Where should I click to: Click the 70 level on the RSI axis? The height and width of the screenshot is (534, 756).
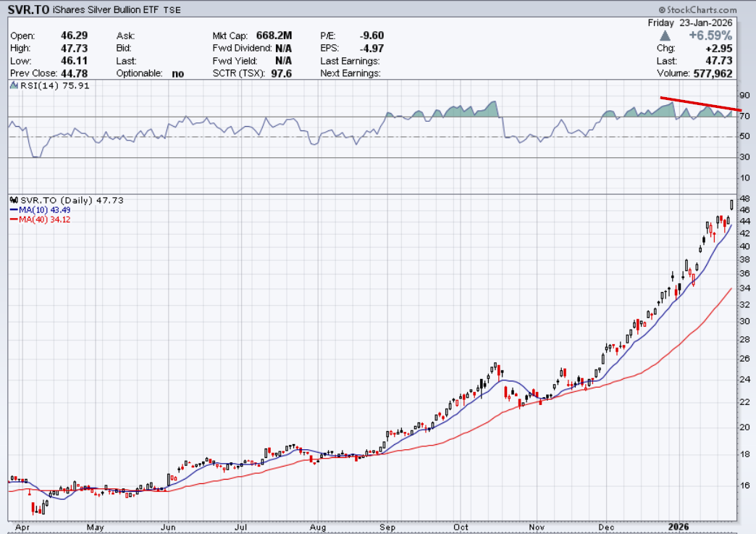tap(744, 116)
